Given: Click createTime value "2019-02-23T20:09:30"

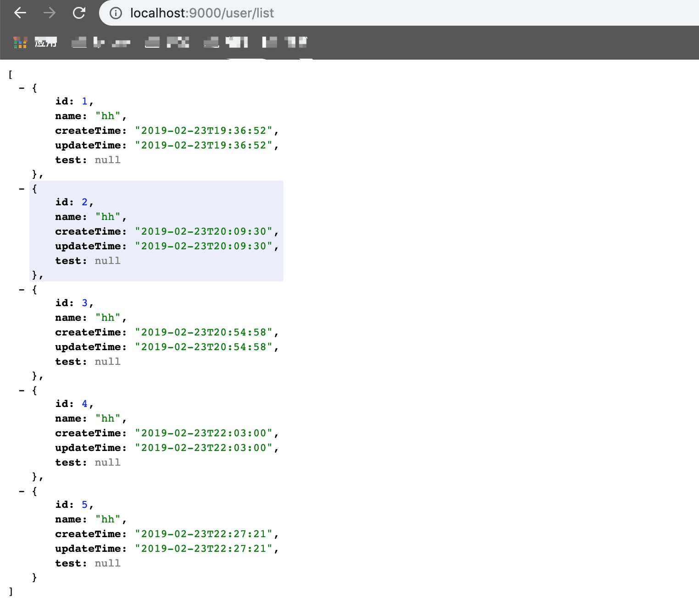Looking at the screenshot, I should click(204, 231).
